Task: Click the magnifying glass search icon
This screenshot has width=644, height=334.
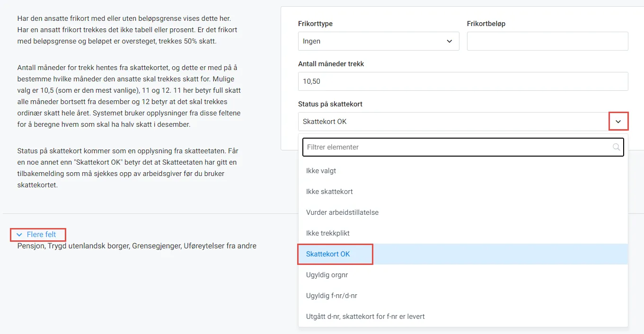Action: click(616, 147)
